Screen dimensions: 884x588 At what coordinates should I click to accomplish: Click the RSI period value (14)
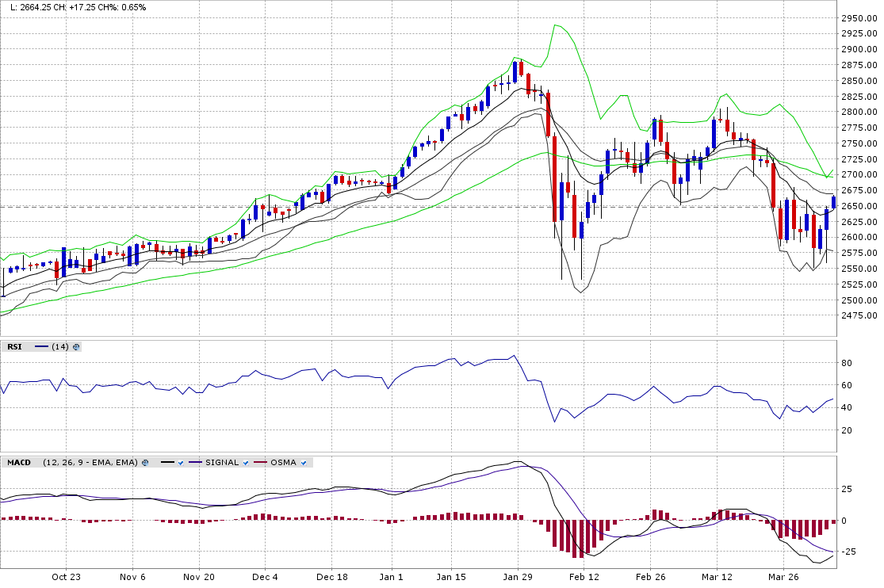coord(59,347)
